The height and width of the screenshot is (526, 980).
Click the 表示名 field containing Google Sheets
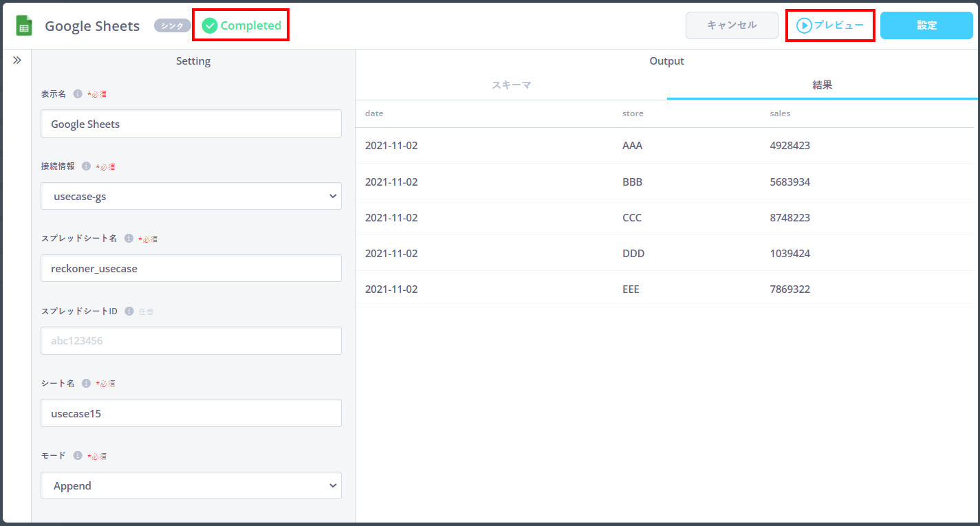[191, 124]
